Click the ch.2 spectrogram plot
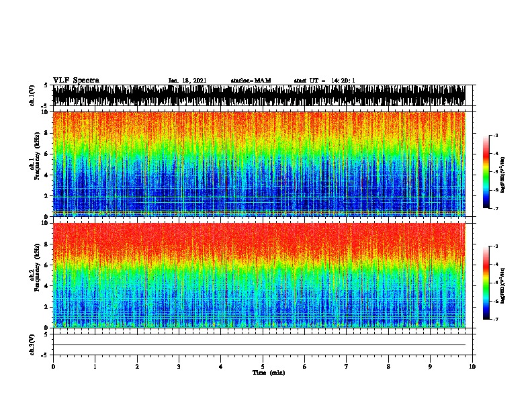The height and width of the screenshot is (411, 532). tap(263, 275)
